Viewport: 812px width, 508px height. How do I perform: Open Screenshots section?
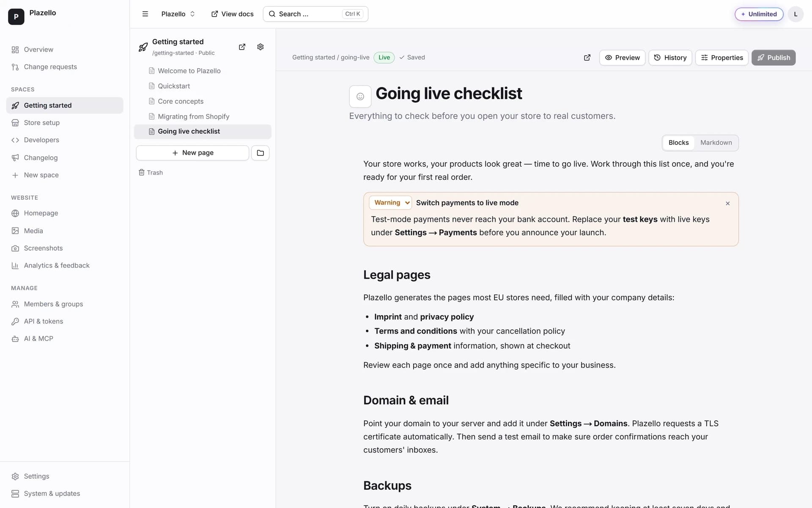65,248
